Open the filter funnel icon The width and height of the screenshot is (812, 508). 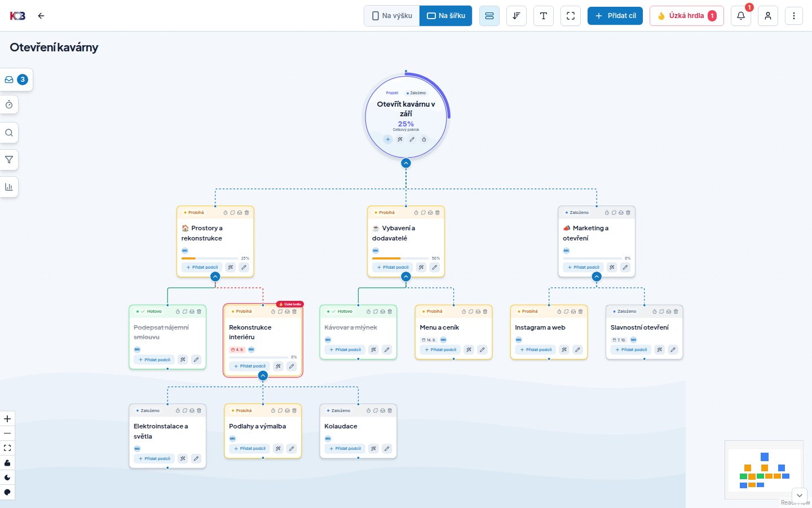(9, 160)
